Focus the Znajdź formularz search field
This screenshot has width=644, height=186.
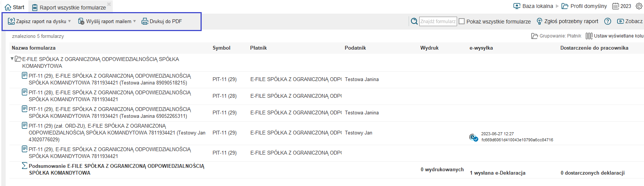tap(438, 21)
